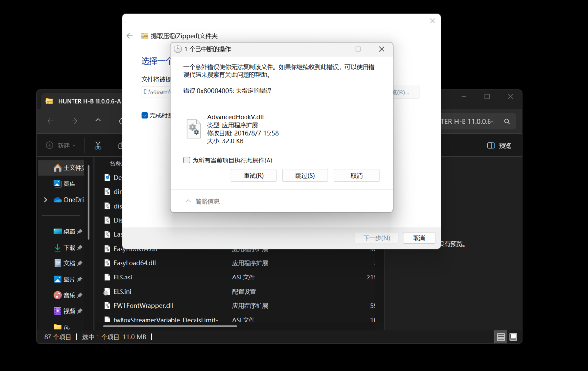Select the ELS.asi file

click(x=122, y=277)
